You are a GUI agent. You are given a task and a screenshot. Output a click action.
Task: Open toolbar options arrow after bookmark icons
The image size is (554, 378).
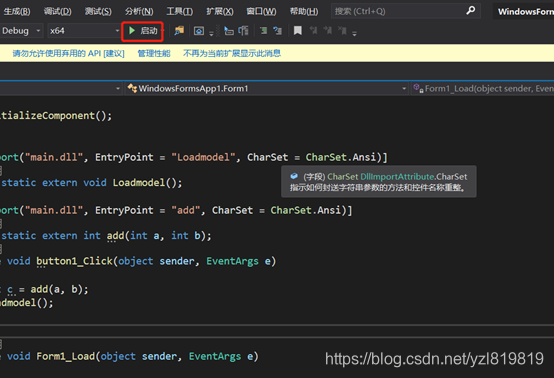tap(354, 33)
